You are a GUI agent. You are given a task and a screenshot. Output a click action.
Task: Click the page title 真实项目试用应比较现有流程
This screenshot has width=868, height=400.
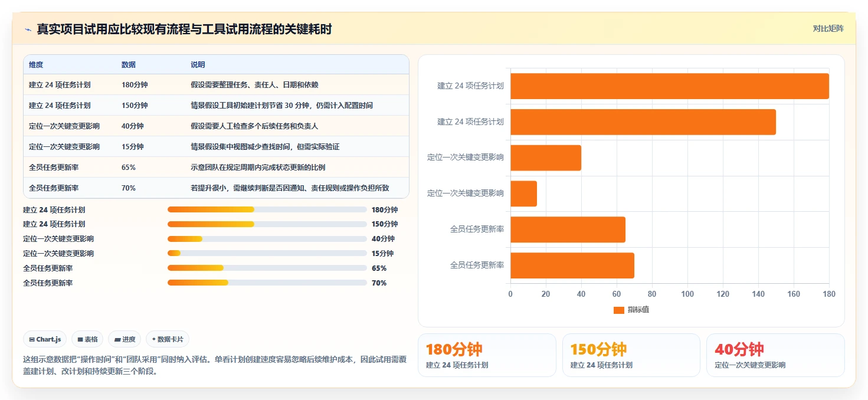184,29
